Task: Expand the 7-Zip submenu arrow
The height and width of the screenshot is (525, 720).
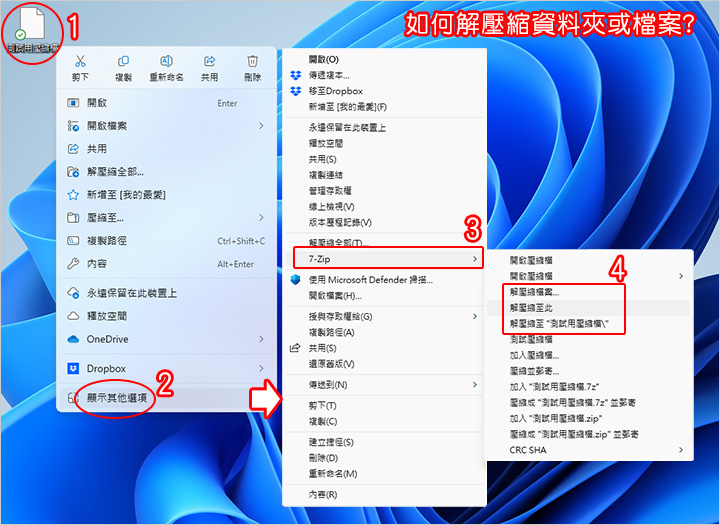Action: tap(475, 259)
